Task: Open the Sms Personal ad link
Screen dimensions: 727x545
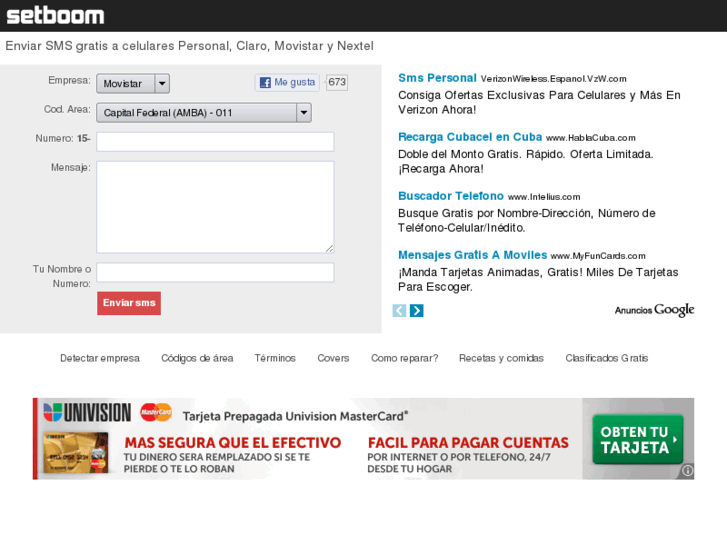Action: tap(437, 78)
